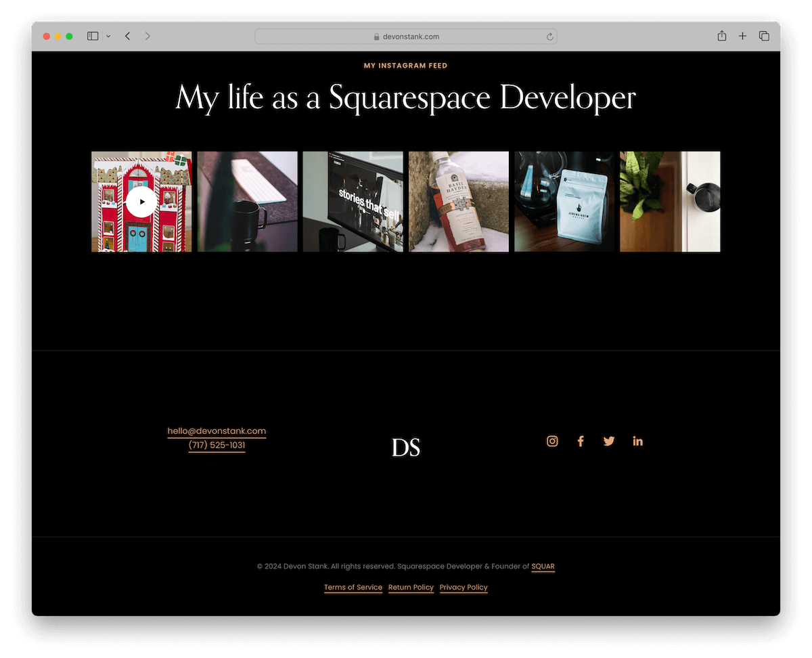Expand the sidebar dropdown chevron
The height and width of the screenshot is (658, 812).
coord(108,37)
